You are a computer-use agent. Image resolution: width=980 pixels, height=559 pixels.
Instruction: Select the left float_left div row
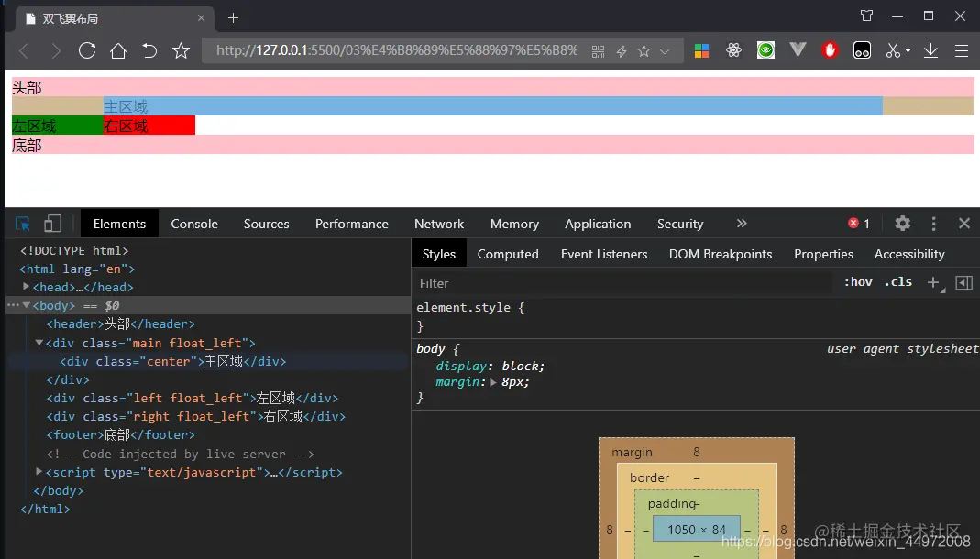pyautogui.click(x=193, y=398)
